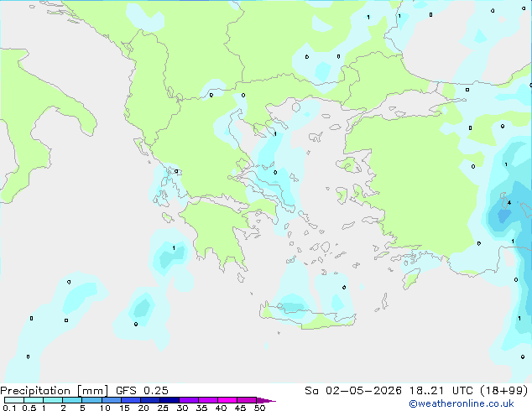Click the above-50 arrow end of the color scale
Viewport: 532px width, 411px height.
click(x=266, y=400)
